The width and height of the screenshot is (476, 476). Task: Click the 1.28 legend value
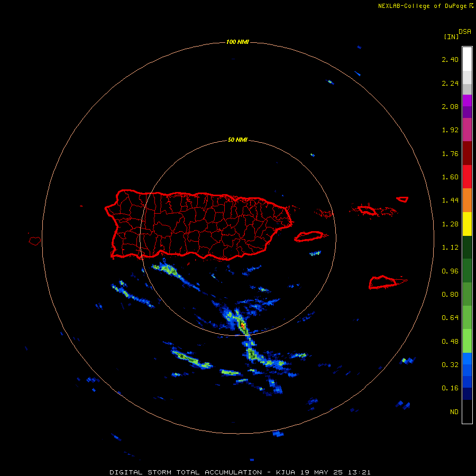pos(450,224)
